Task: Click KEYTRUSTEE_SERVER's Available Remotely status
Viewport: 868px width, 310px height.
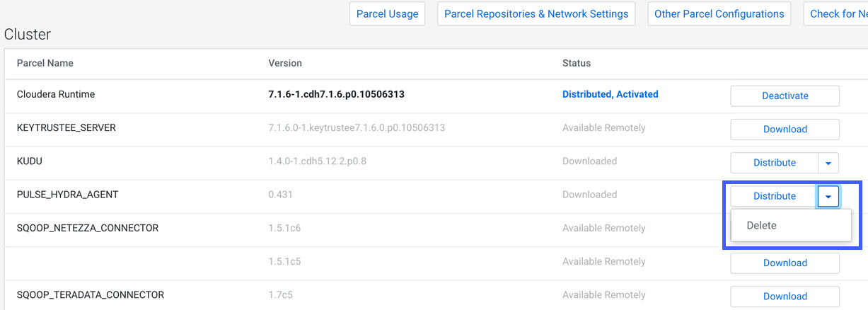Action: 604,127
